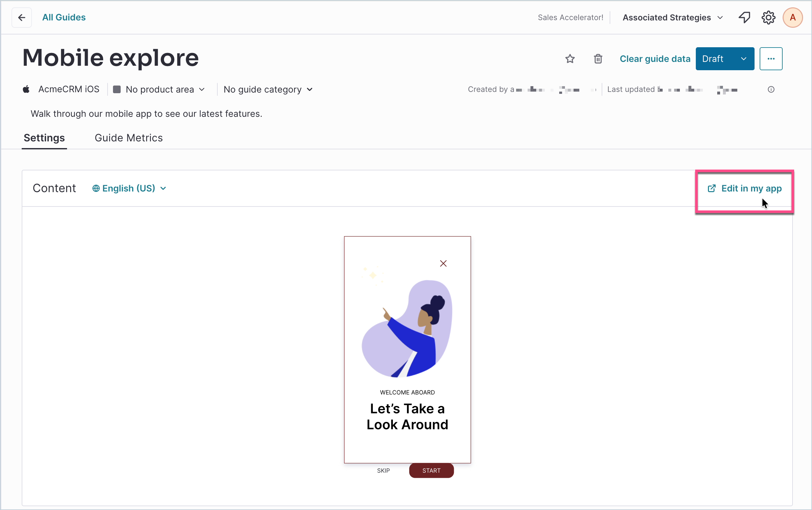Click the START button in preview
Screen dimensions: 812x510
click(x=431, y=470)
